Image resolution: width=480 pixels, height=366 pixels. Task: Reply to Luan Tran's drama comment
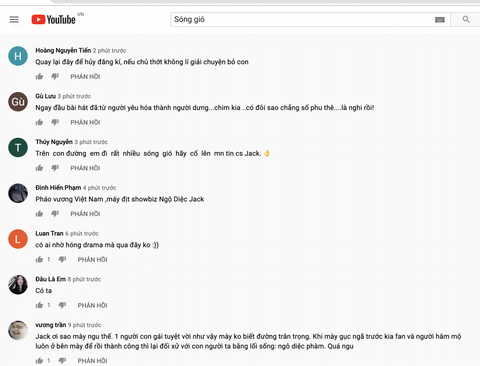(x=93, y=260)
